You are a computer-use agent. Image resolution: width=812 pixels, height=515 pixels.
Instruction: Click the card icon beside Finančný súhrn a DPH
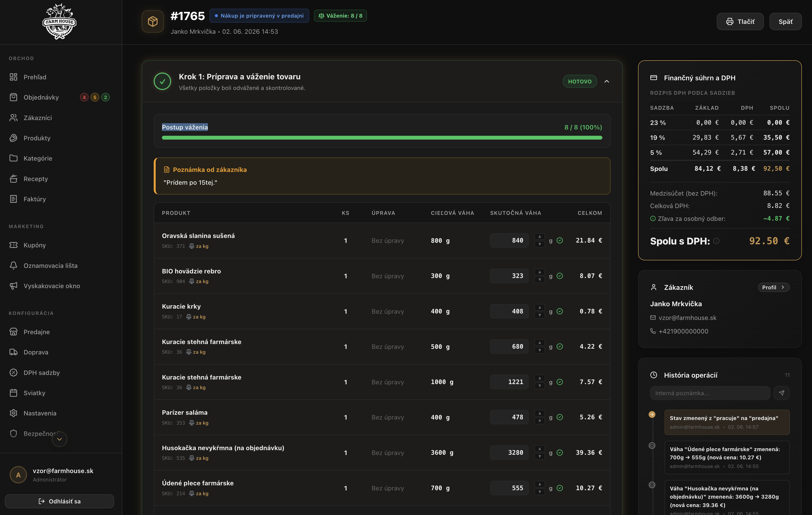pos(653,78)
